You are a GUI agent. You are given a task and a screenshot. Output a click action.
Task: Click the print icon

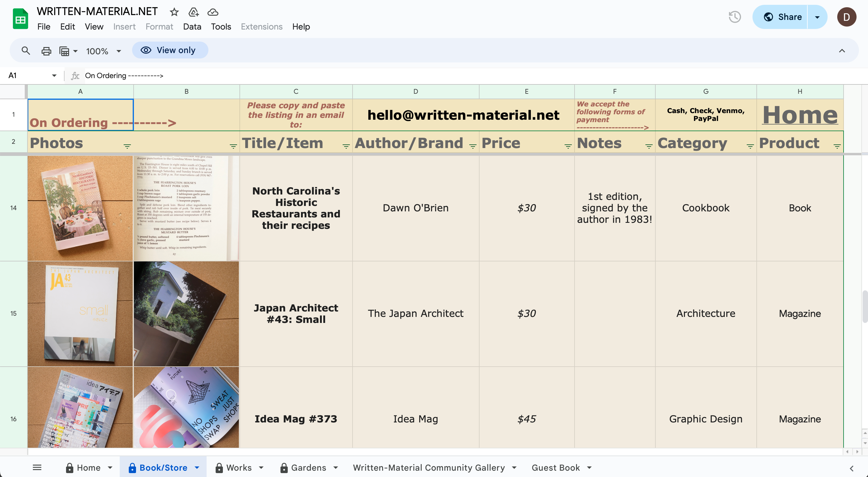click(46, 51)
